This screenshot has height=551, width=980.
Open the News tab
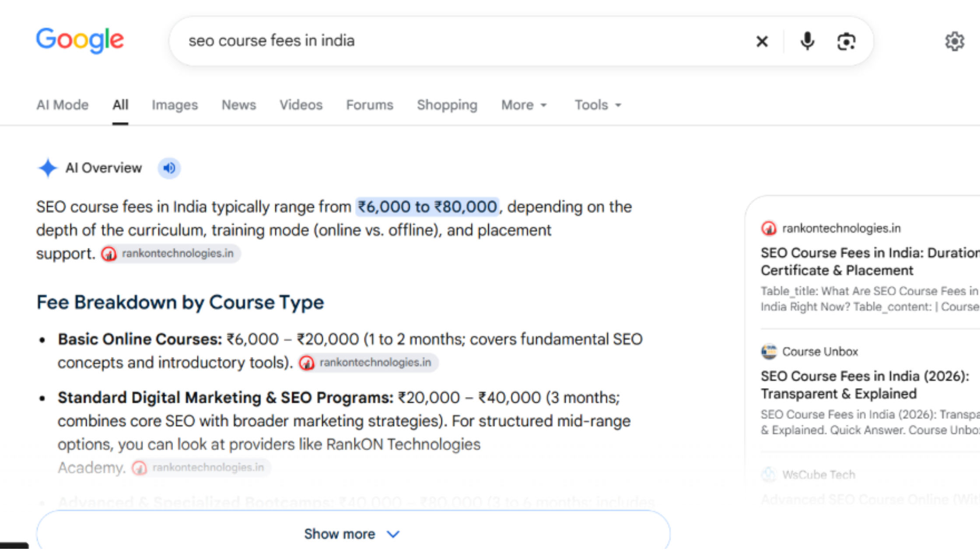(239, 105)
